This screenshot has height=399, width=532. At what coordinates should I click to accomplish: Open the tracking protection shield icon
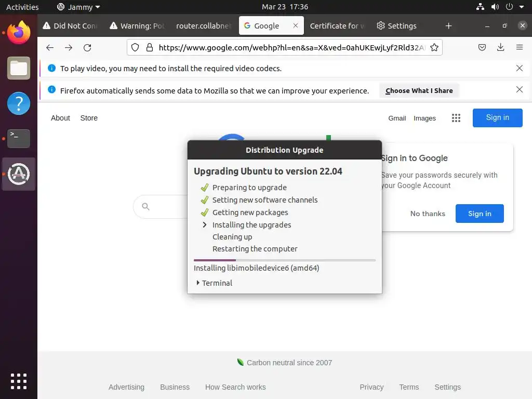pyautogui.click(x=135, y=47)
